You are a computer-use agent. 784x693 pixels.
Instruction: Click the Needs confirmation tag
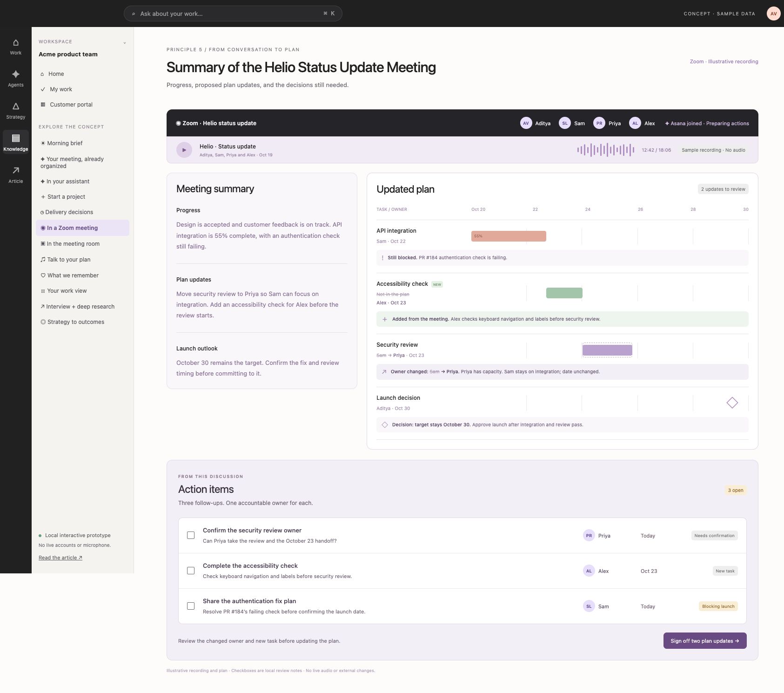pyautogui.click(x=714, y=536)
